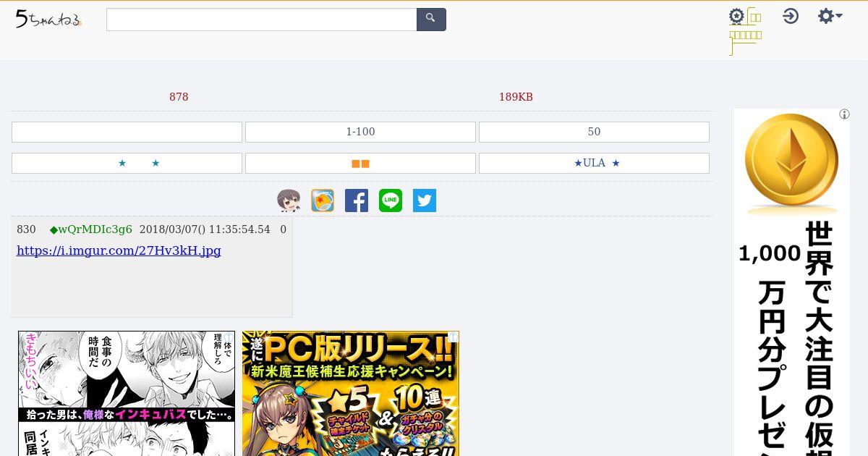Open the manga incubus ad thumbnail
Image resolution: width=868 pixels, height=456 pixels.
tap(127, 393)
